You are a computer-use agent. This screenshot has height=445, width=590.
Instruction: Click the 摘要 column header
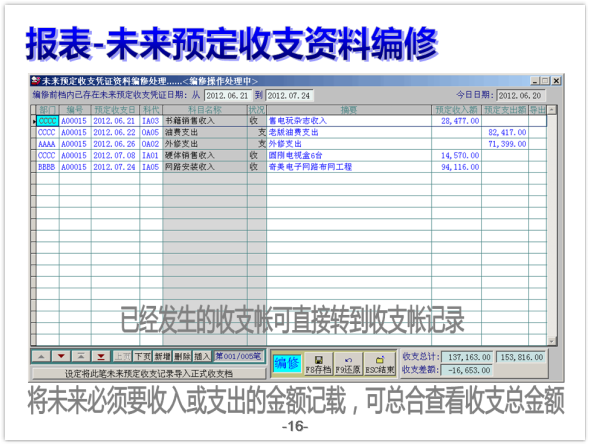tap(349, 110)
